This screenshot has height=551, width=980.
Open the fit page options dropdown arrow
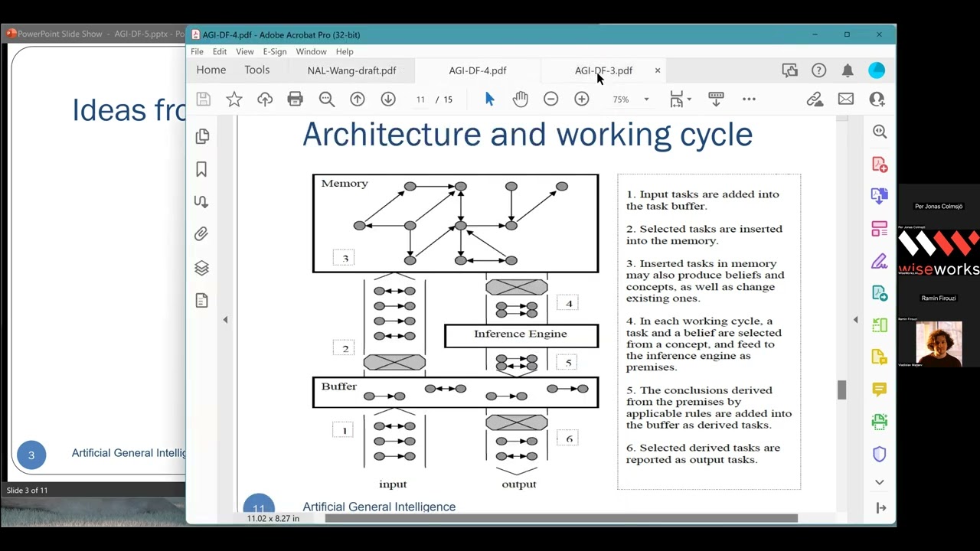click(x=689, y=99)
